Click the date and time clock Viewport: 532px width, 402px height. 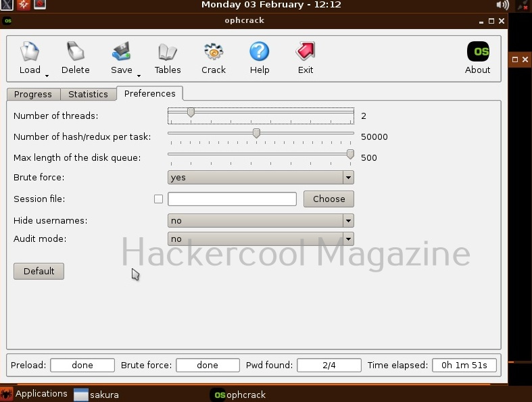coord(271,5)
